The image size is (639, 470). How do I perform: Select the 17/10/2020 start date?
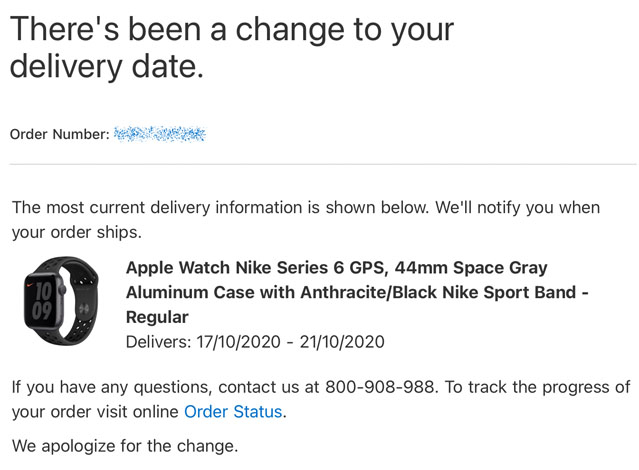[x=238, y=342]
